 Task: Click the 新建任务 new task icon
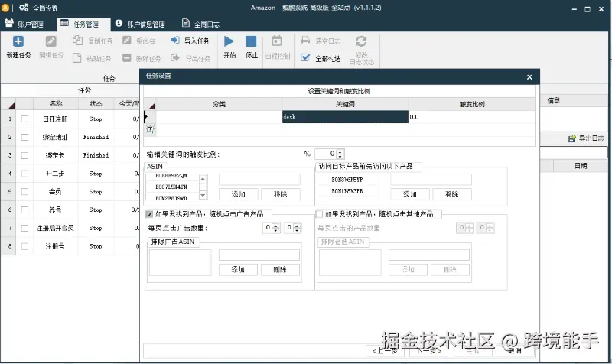(x=18, y=41)
